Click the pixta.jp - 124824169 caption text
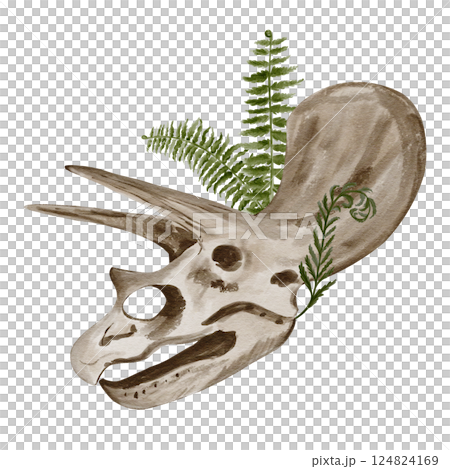The width and height of the screenshot is (450, 469). tap(375, 460)
